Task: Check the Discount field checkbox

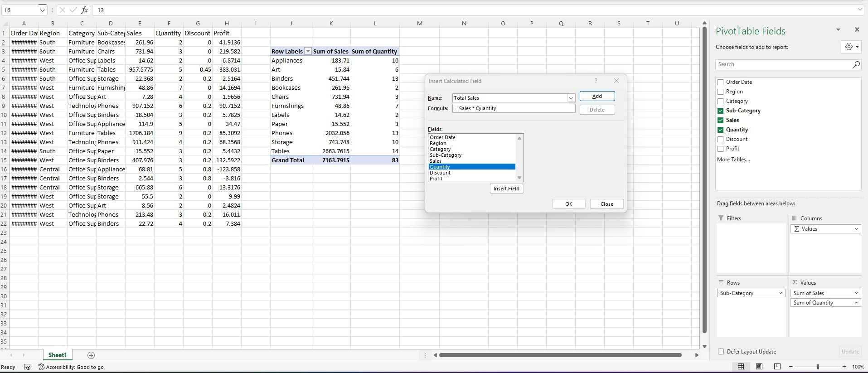Action: [720, 140]
